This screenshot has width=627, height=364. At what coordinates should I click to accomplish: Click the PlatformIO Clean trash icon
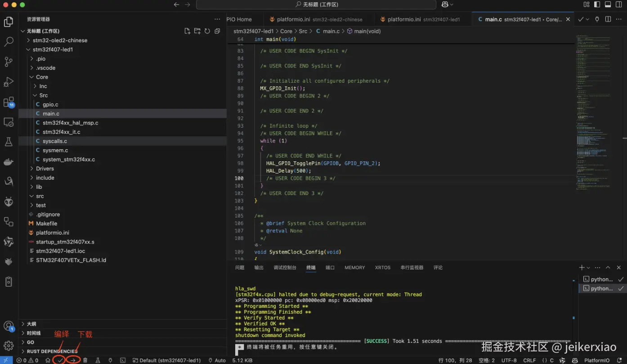[85, 360]
